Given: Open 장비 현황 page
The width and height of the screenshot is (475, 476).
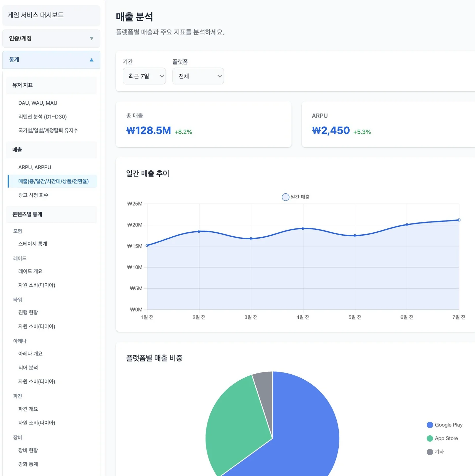Looking at the screenshot, I should [x=28, y=450].
